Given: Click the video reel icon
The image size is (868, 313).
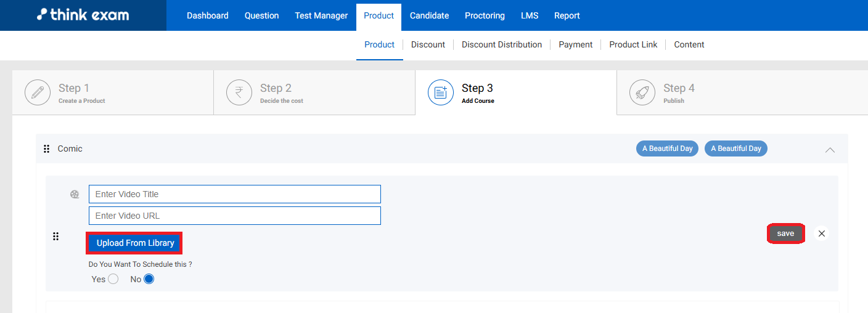Looking at the screenshot, I should (75, 195).
